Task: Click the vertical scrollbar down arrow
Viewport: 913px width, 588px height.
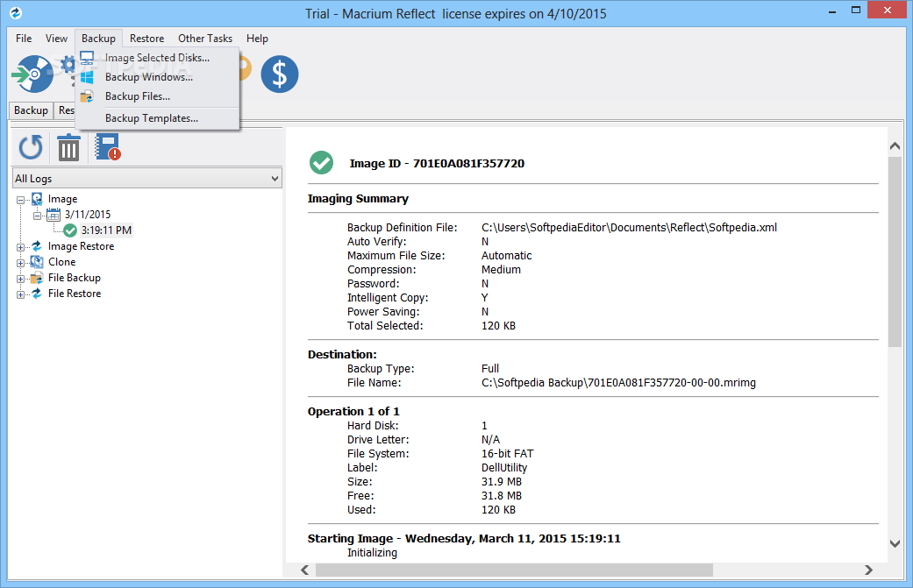Action: coord(895,544)
